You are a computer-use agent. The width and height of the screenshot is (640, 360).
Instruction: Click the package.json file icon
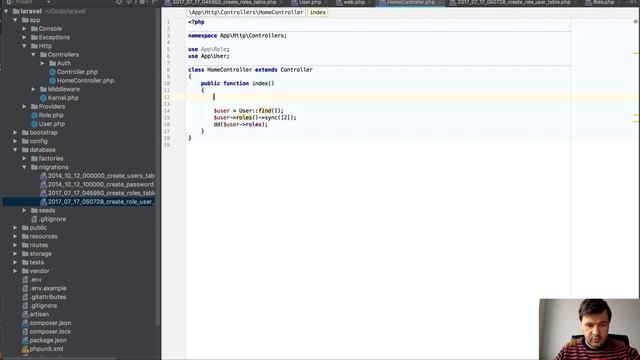point(25,340)
